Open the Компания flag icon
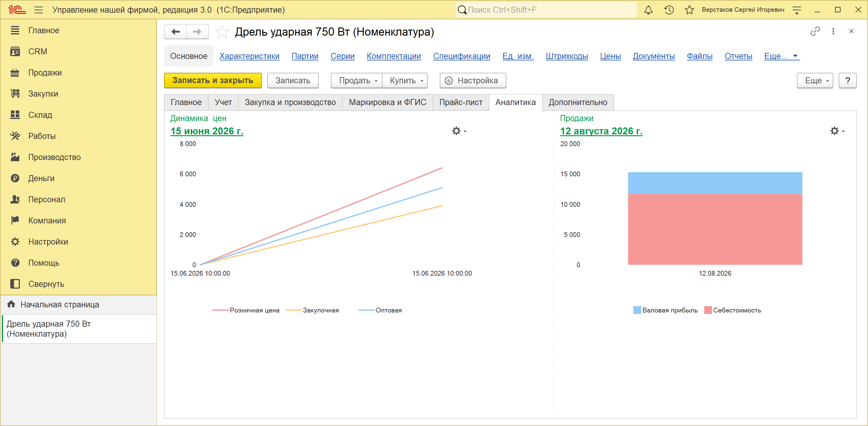The image size is (868, 426). pyautogui.click(x=15, y=220)
